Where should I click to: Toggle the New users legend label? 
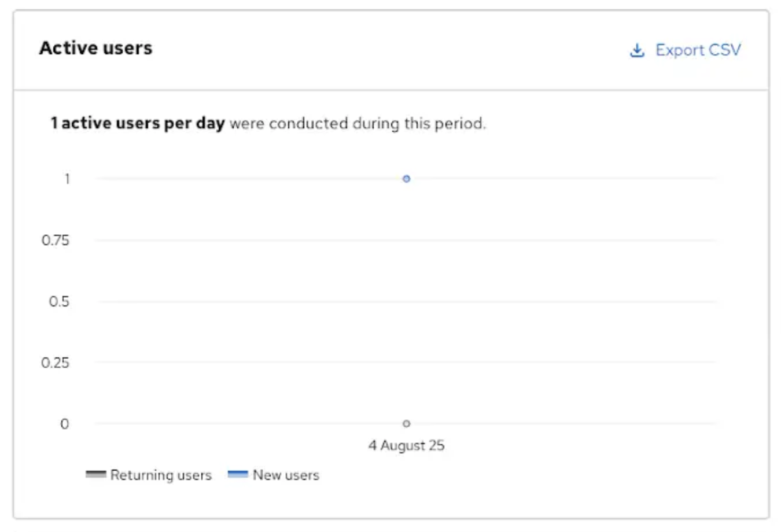tap(286, 475)
